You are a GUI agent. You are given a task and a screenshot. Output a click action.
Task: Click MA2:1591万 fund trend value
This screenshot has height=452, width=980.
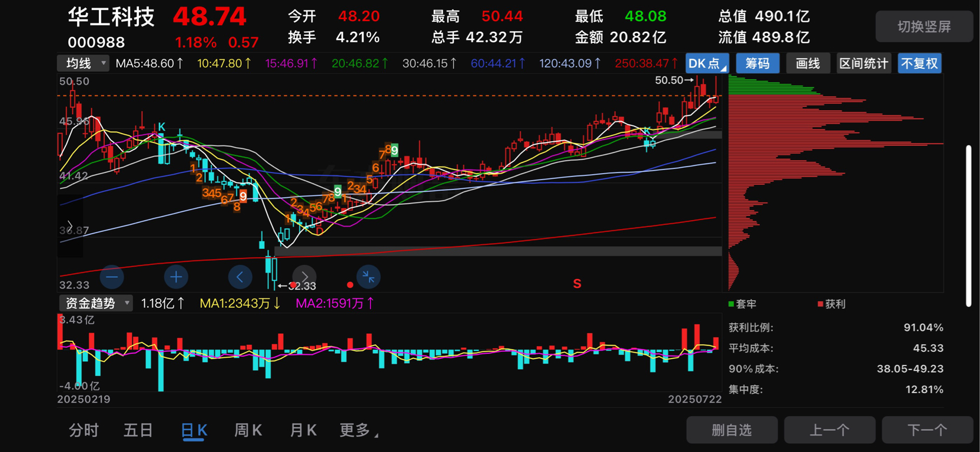(x=335, y=303)
